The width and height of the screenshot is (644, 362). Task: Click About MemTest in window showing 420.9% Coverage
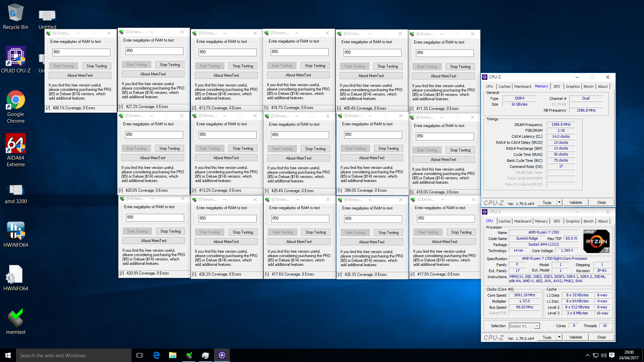[x=154, y=241]
